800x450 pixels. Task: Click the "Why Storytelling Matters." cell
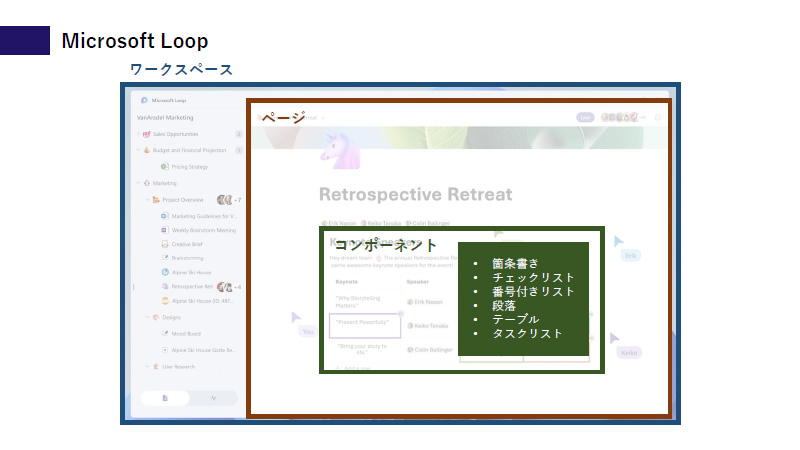364,302
